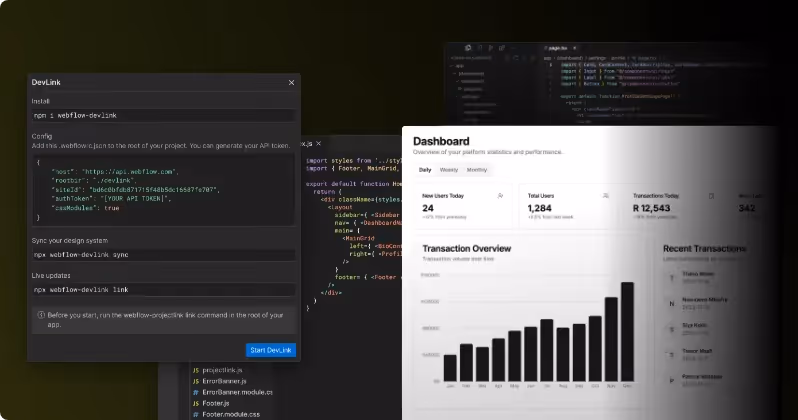Close the page tab in background editor
The width and height of the screenshot is (798, 420).
click(x=575, y=48)
